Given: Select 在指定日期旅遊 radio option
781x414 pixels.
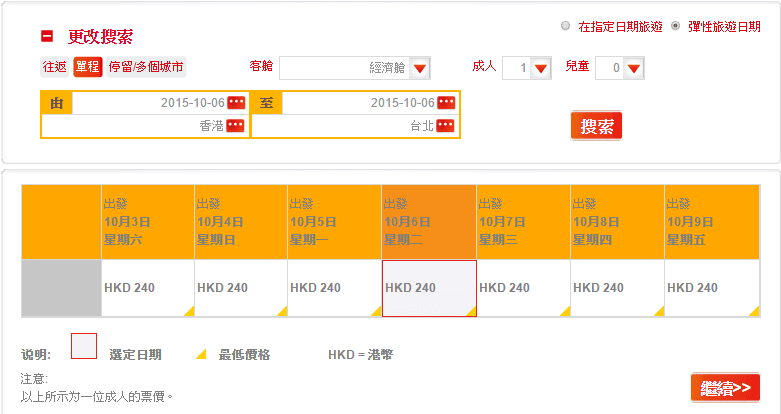Looking at the screenshot, I should (567, 26).
